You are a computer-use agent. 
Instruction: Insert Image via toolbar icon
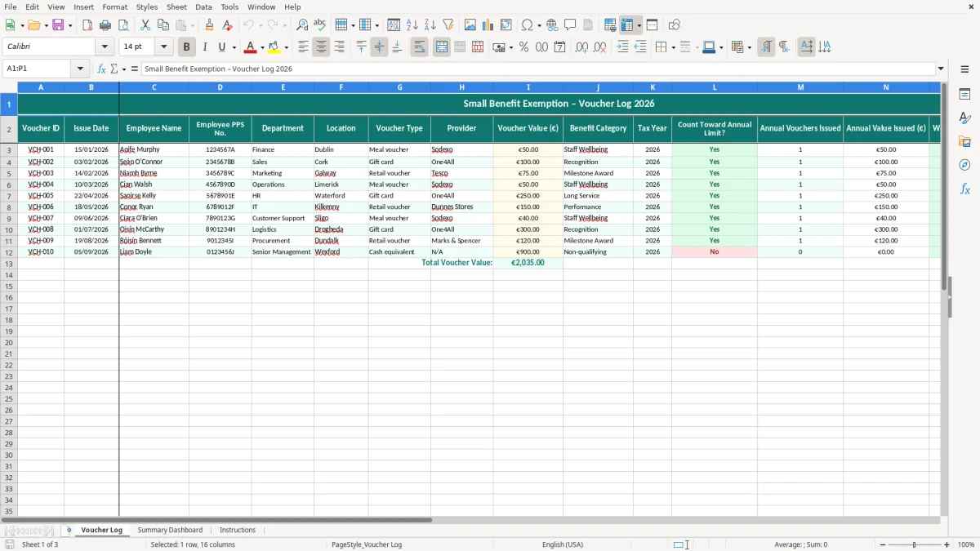pos(470,25)
